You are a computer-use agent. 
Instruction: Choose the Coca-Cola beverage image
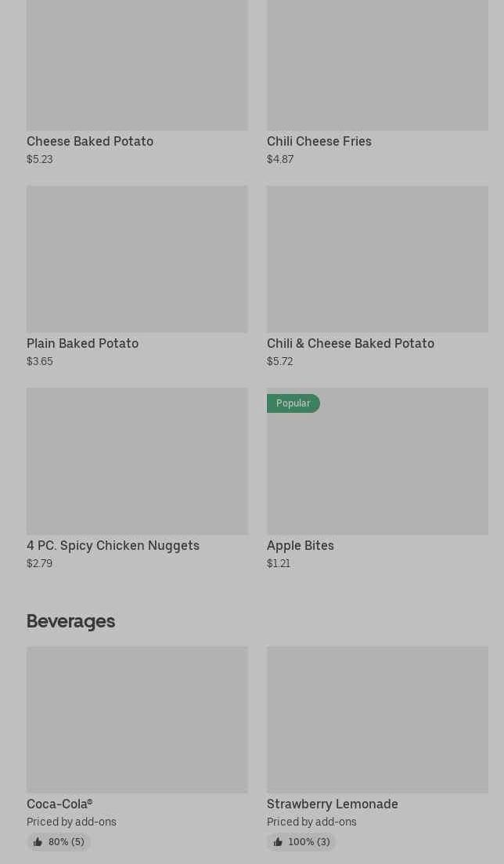click(x=137, y=719)
